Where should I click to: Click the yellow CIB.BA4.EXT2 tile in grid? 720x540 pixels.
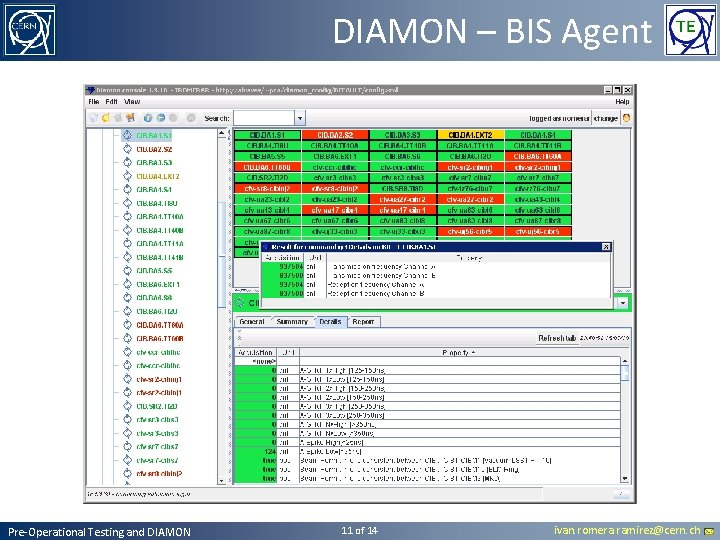470,135
